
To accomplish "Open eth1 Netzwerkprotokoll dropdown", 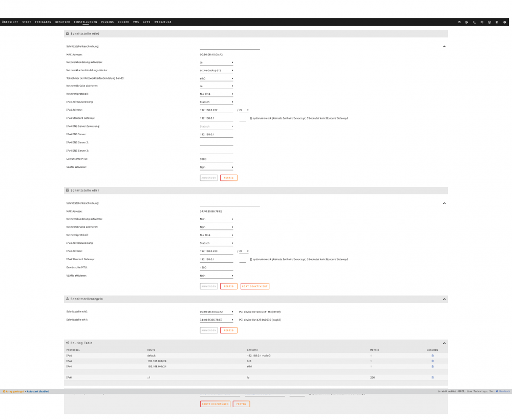I will click(x=217, y=235).
